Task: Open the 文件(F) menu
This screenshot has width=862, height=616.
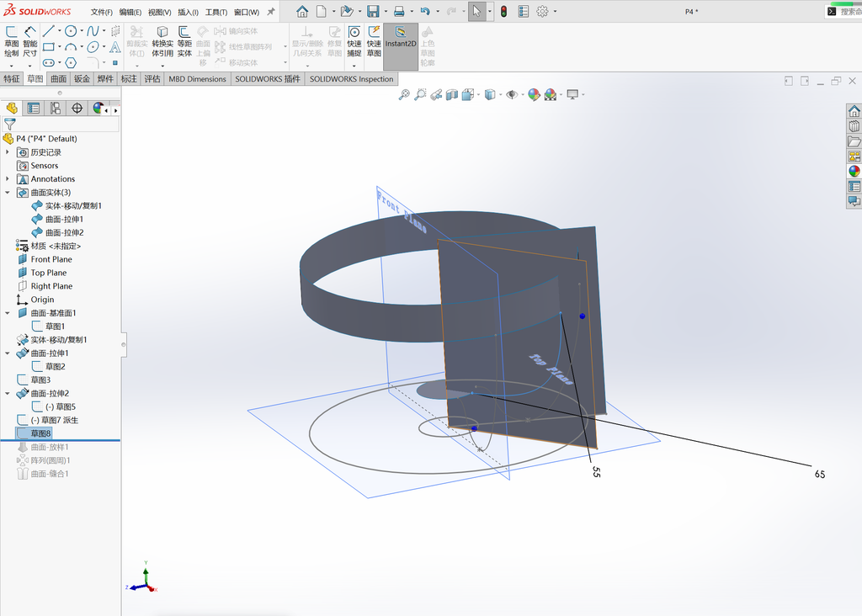Action: click(102, 12)
